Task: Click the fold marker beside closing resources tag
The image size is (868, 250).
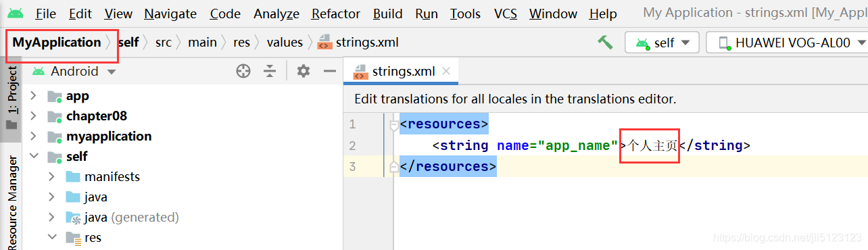Action: tap(394, 166)
